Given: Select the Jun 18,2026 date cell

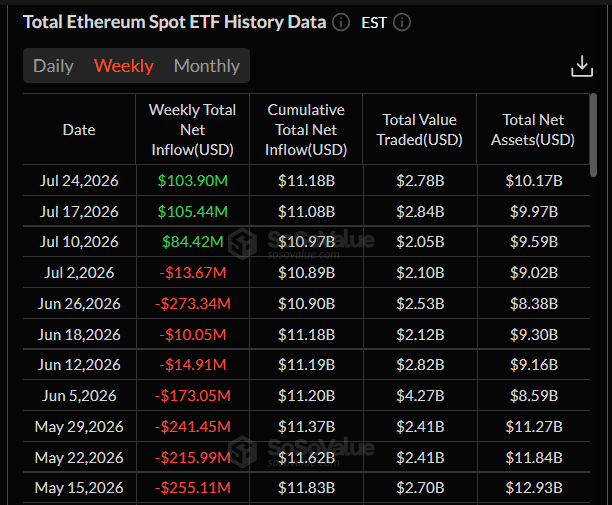Looking at the screenshot, I should [79, 334].
